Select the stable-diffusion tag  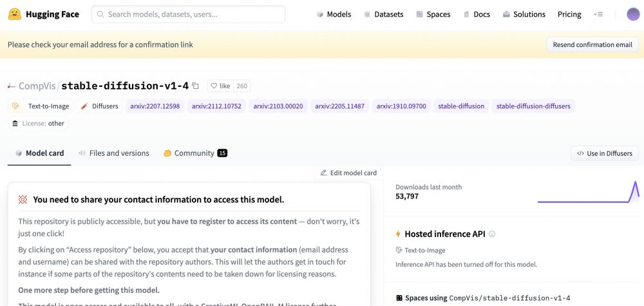461,106
